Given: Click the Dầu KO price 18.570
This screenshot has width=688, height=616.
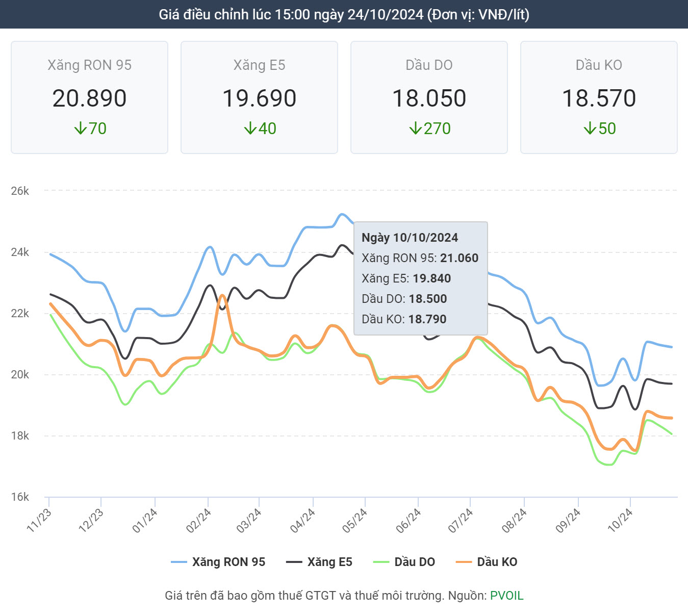Looking at the screenshot, I should tap(599, 98).
